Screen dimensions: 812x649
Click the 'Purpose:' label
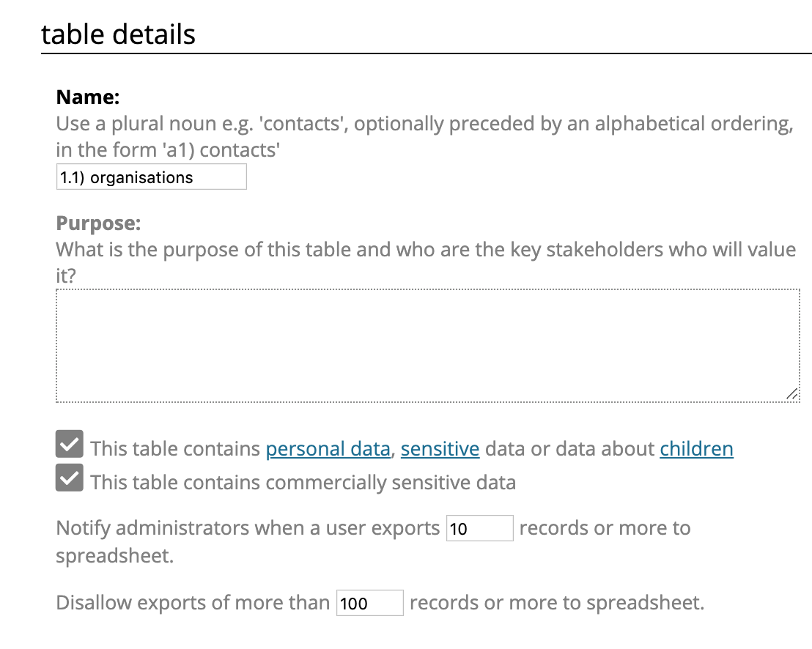(98, 223)
